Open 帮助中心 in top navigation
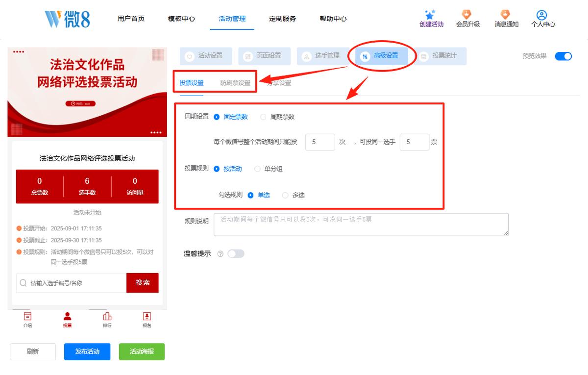Viewport: 588px width, 375px height. pos(333,19)
